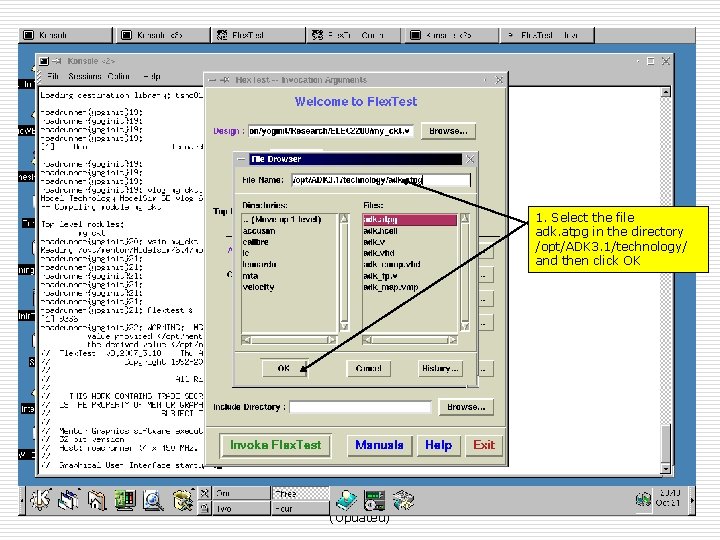Open the KDE K menu in the panel
Image resolution: width=720 pixels, height=540 pixels.
coord(40,500)
